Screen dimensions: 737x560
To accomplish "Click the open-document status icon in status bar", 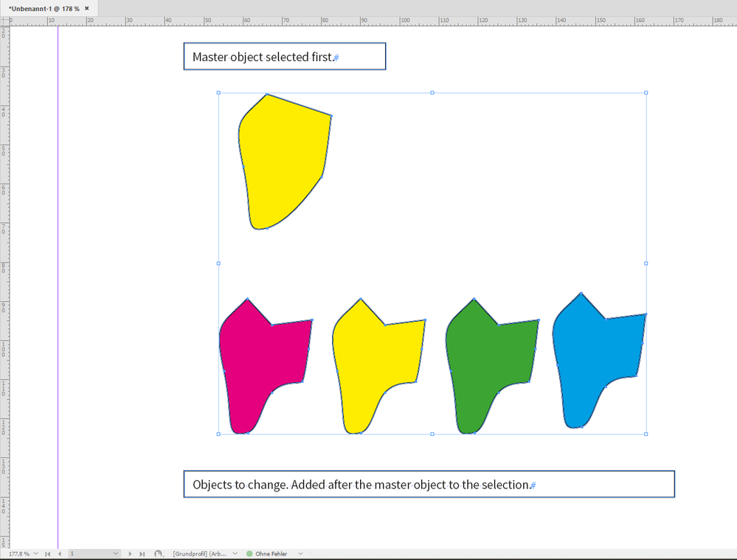I will 159,554.
